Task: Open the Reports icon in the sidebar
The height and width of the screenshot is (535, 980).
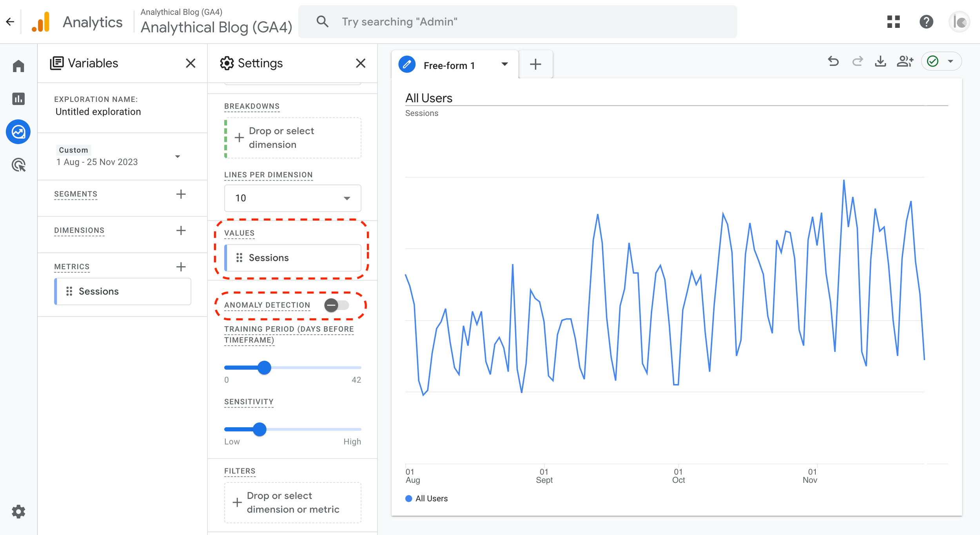Action: click(x=18, y=99)
